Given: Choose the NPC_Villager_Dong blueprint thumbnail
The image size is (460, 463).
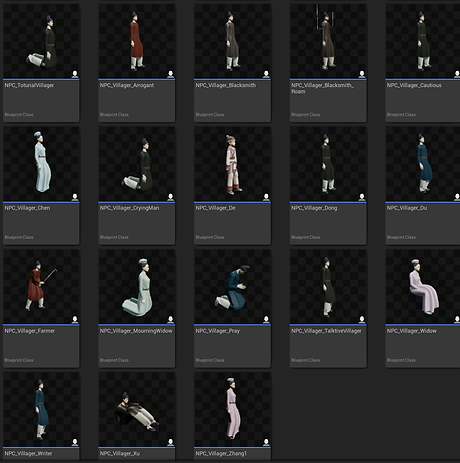Looking at the screenshot, I should pos(328,164).
